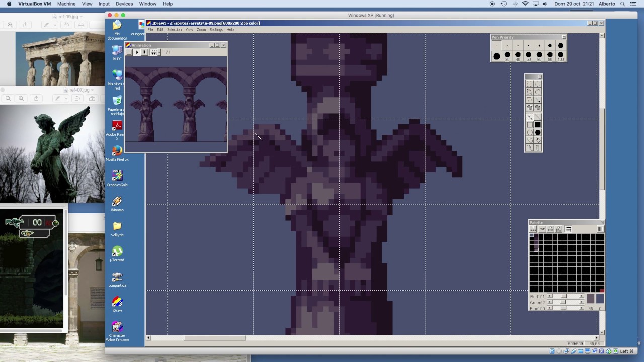This screenshot has width=644, height=362.
Task: Click the animation preview thumbnail image
Action: pos(176,104)
